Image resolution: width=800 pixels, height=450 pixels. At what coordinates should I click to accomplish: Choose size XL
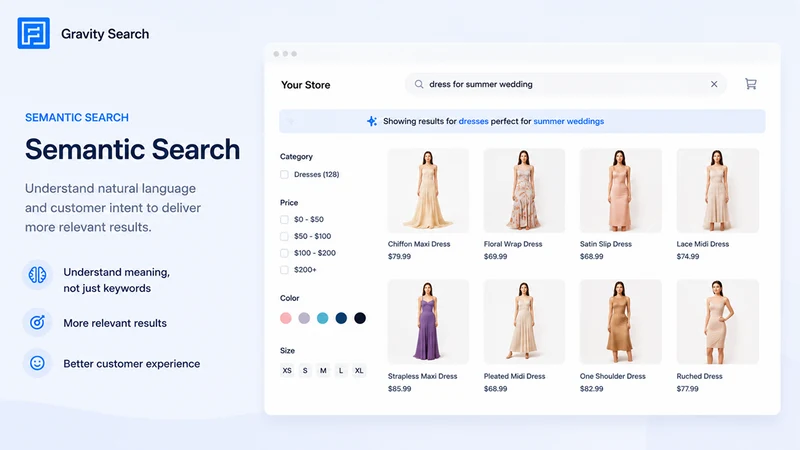(x=359, y=370)
